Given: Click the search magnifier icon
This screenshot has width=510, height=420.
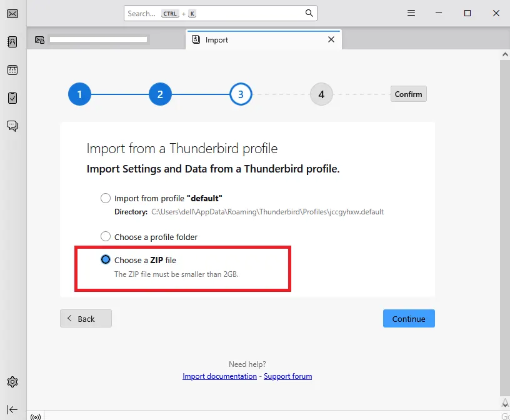Looking at the screenshot, I should click(x=309, y=12).
